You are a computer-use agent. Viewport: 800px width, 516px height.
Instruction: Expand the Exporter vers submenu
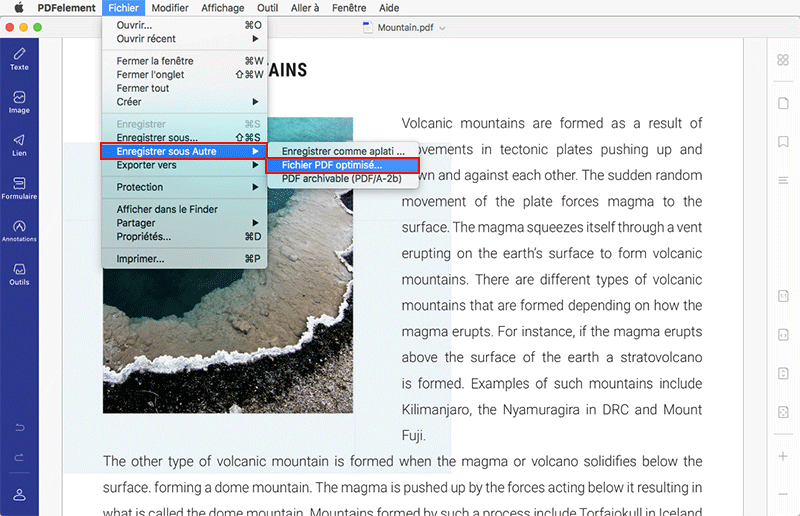[184, 165]
